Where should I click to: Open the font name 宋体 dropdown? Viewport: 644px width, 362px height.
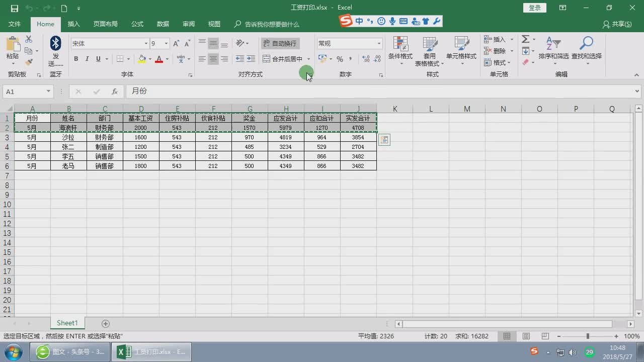point(146,44)
